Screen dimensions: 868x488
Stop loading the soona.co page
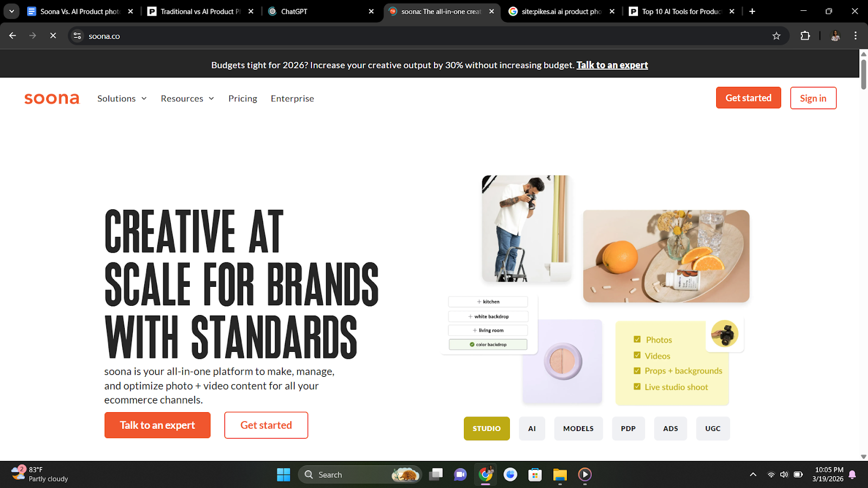[x=53, y=36]
